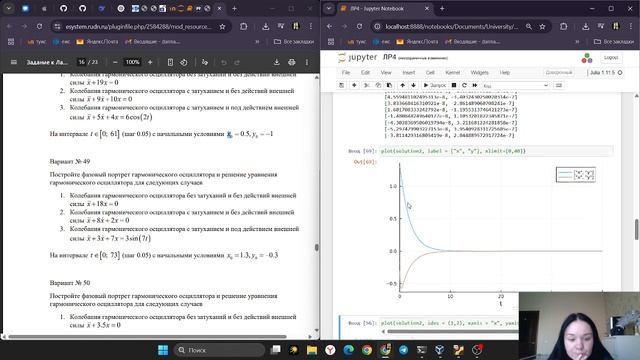Image resolution: width=640 pixels, height=360 pixels.
Task: Select the ЛР4 Jupyter Notebook tab
Action: tap(386, 8)
